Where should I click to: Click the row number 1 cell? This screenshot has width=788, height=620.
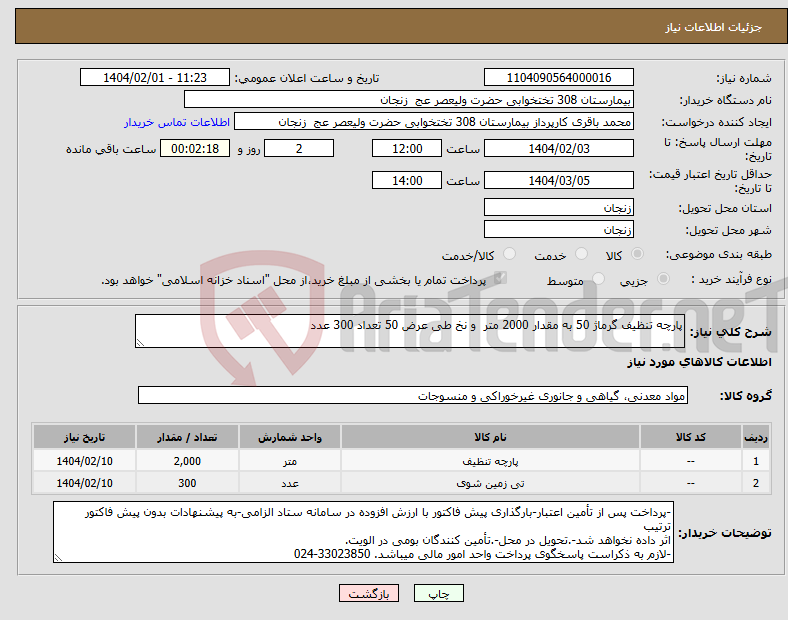pos(755,461)
